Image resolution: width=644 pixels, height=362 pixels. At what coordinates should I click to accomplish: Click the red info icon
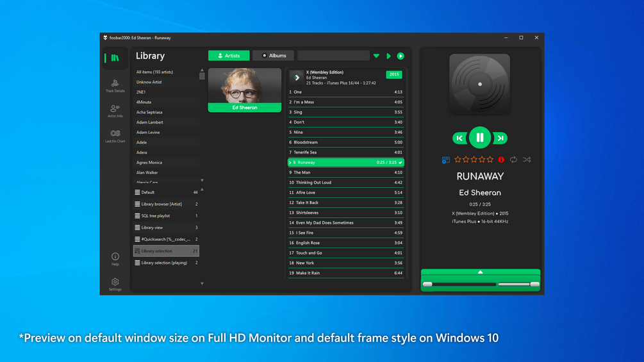point(501,160)
